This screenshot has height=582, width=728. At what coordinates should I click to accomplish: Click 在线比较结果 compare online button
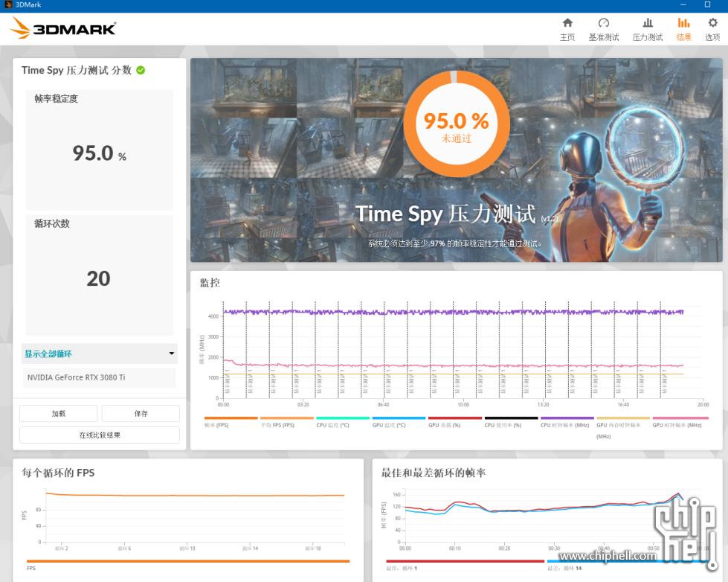[x=100, y=435]
